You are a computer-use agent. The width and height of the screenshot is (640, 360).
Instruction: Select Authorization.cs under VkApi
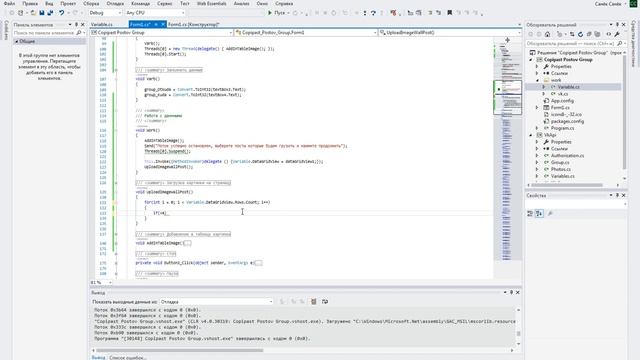pyautogui.click(x=567, y=156)
